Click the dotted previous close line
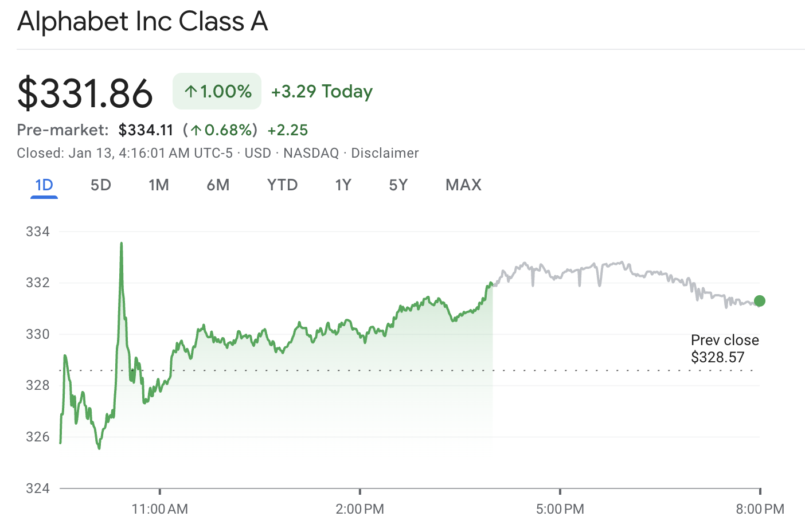Viewport: 805px width, 532px height. point(401,370)
